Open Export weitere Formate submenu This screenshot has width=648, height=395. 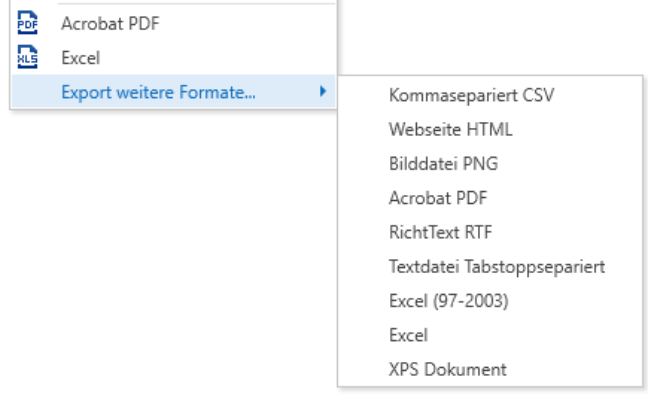[174, 92]
